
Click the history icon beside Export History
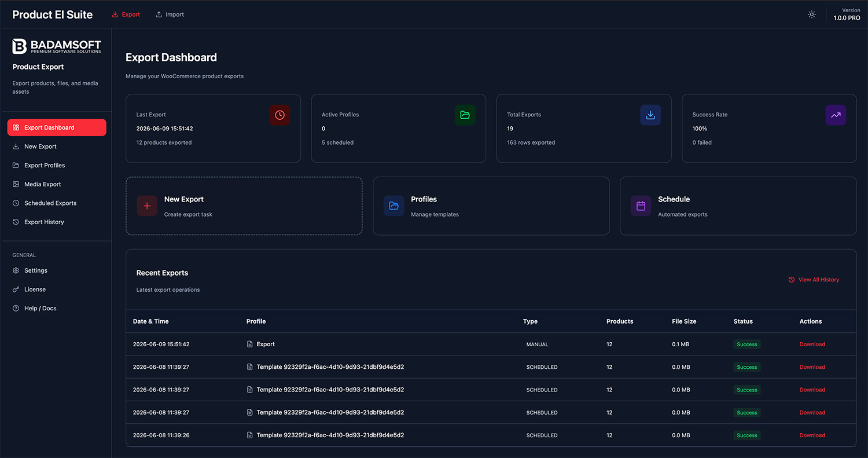[x=16, y=222]
